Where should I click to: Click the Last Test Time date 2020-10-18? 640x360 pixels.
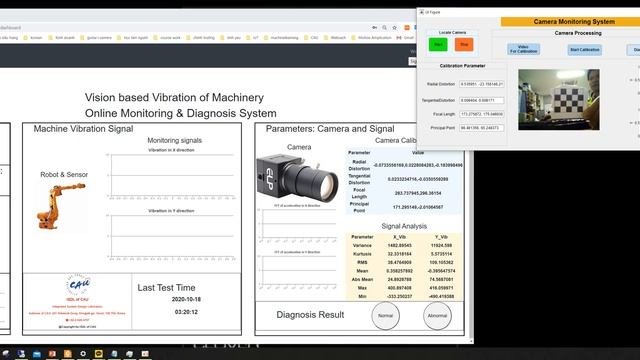186,299
